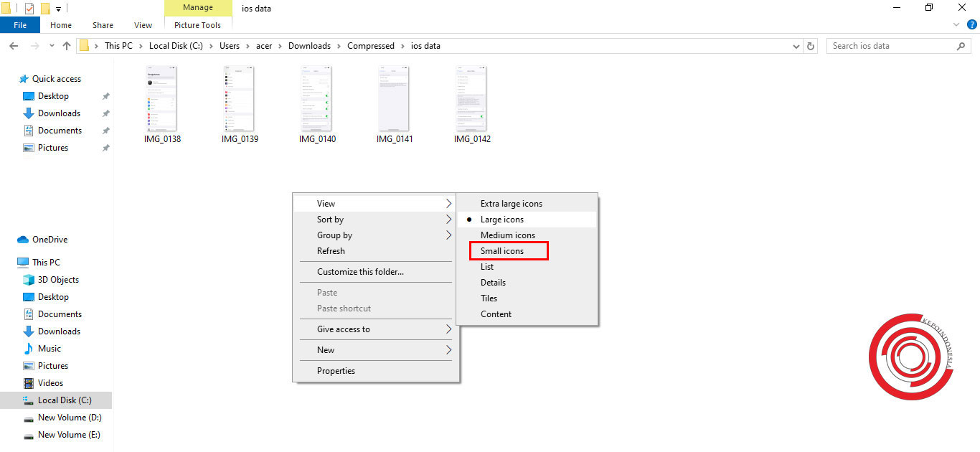Select the IMG_0140 image thumbnail

coord(316,99)
